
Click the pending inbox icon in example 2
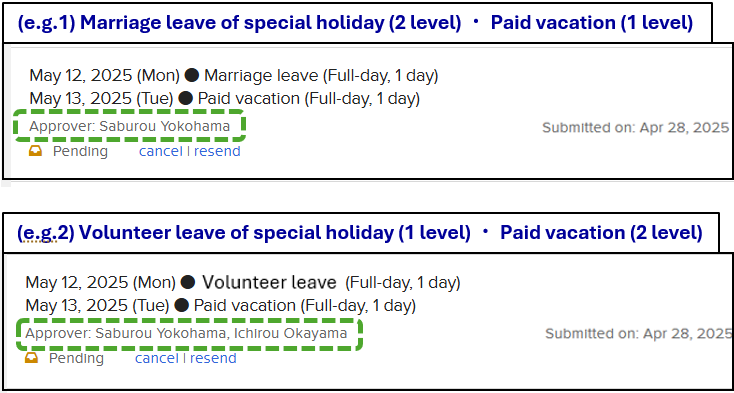point(32,358)
